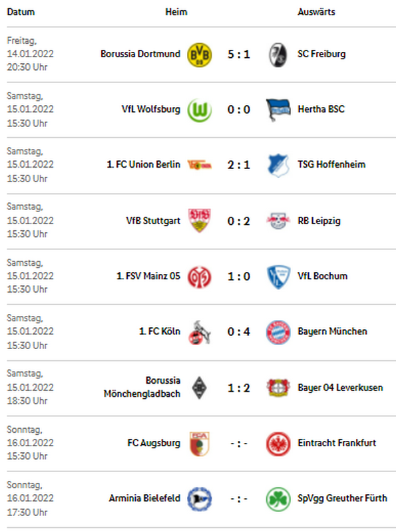This screenshot has width=396, height=532.
Task: Select the RB Leipzig bulls logo
Action: (x=278, y=221)
